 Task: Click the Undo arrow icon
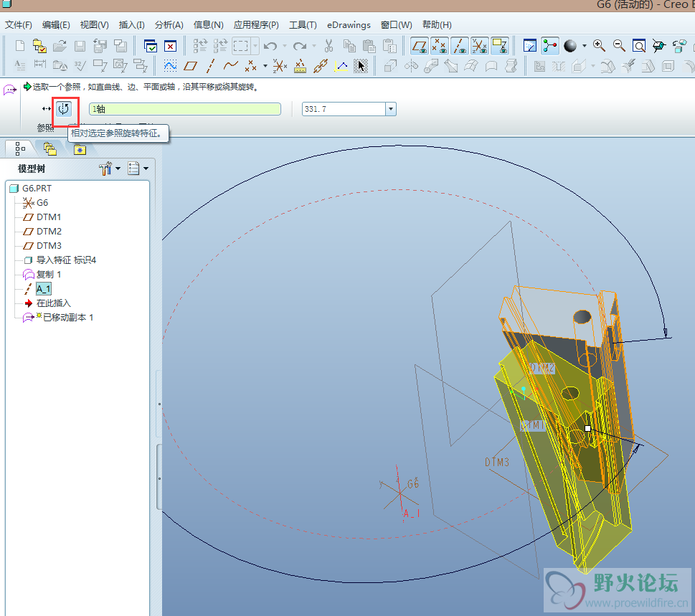270,46
